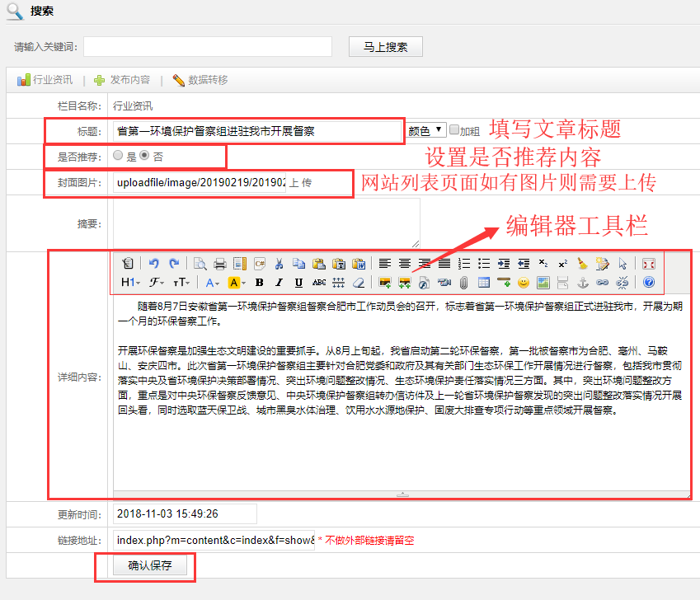Select the 是 recommend radio button

tap(119, 155)
